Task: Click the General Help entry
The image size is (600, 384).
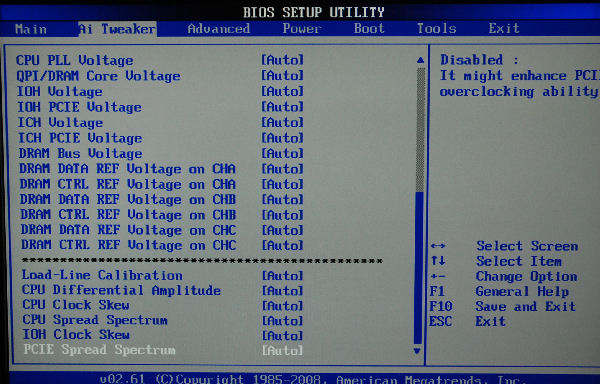Action: 522,291
